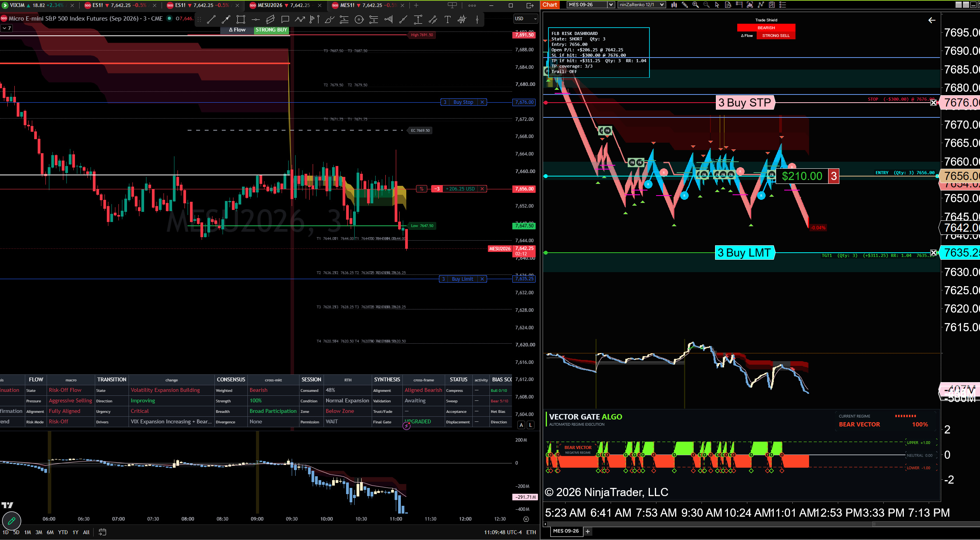Toggle ETH session button
Image resolution: width=980 pixels, height=540 pixels.
(531, 532)
